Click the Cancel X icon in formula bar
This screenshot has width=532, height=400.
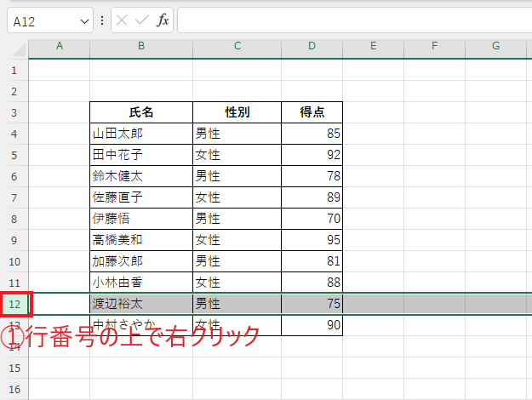pos(122,20)
